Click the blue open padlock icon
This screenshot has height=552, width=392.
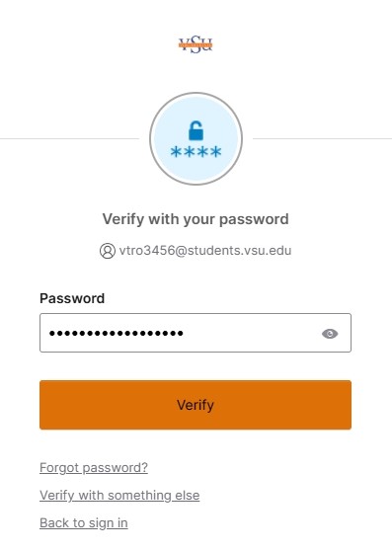[196, 130]
